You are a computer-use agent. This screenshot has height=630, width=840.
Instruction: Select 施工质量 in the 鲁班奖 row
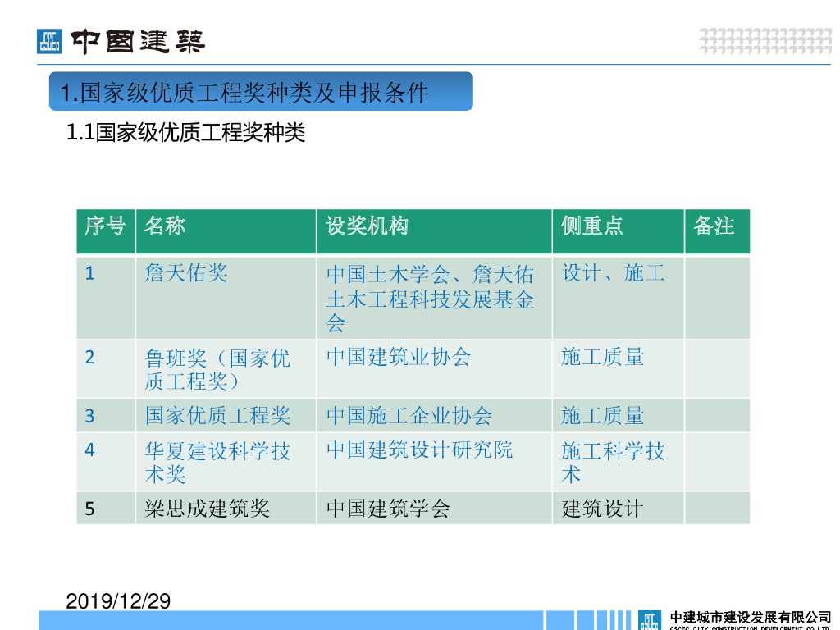pos(619,369)
